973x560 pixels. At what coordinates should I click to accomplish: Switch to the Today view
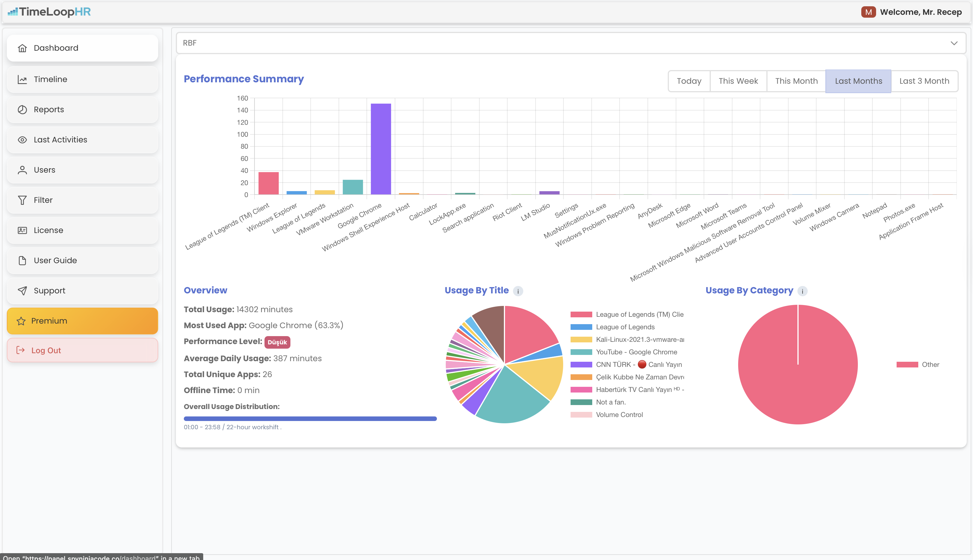click(689, 81)
